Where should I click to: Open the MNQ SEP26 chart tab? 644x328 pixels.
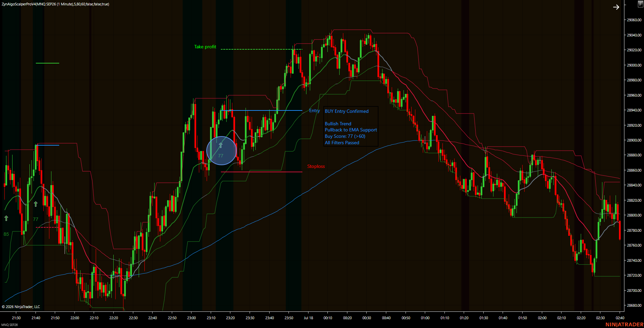tap(9, 325)
